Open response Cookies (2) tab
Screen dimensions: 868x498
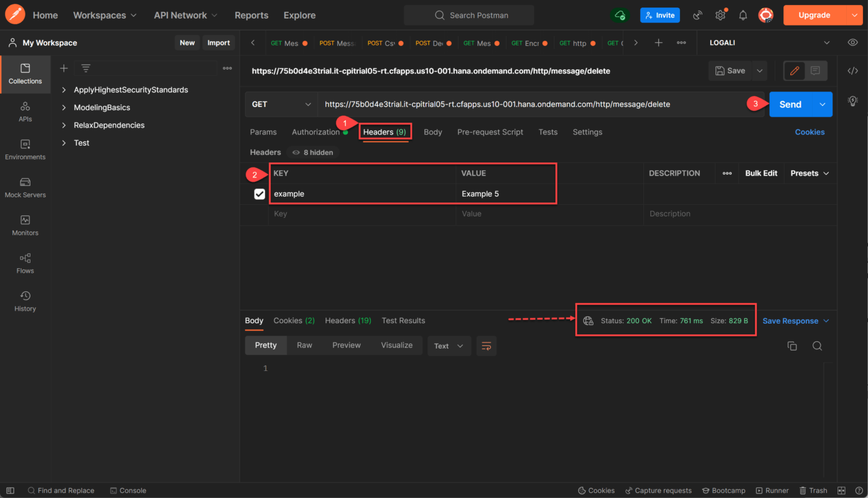click(x=294, y=321)
